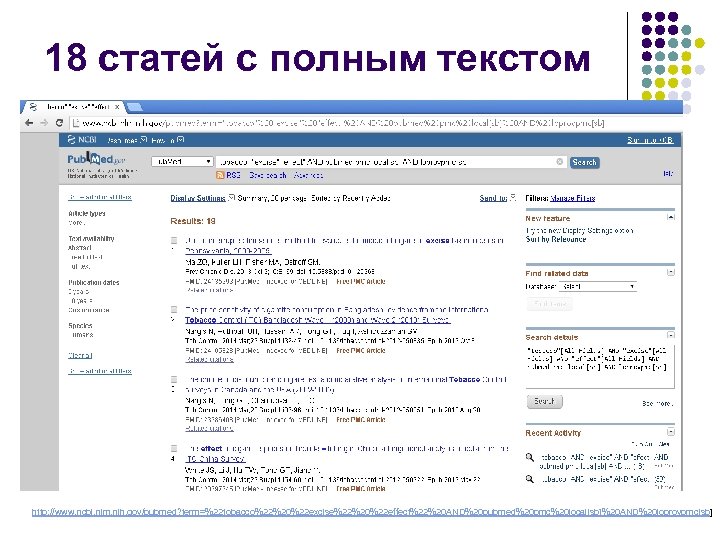720x540 pixels.
Task: Reload the page with refresh icon
Action: pos(59,123)
